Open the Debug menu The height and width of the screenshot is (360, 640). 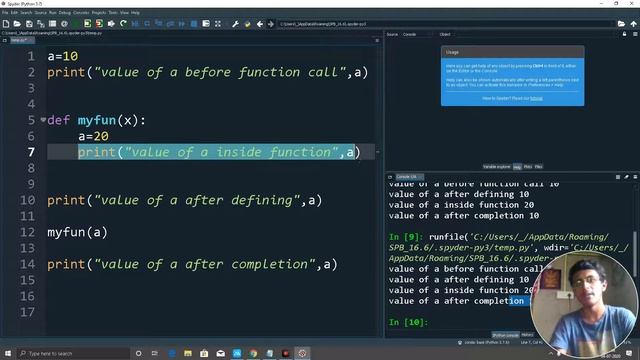(x=64, y=13)
